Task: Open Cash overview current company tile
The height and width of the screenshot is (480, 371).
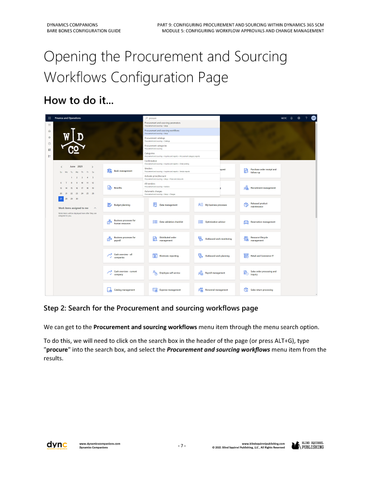Action: pos(124,273)
